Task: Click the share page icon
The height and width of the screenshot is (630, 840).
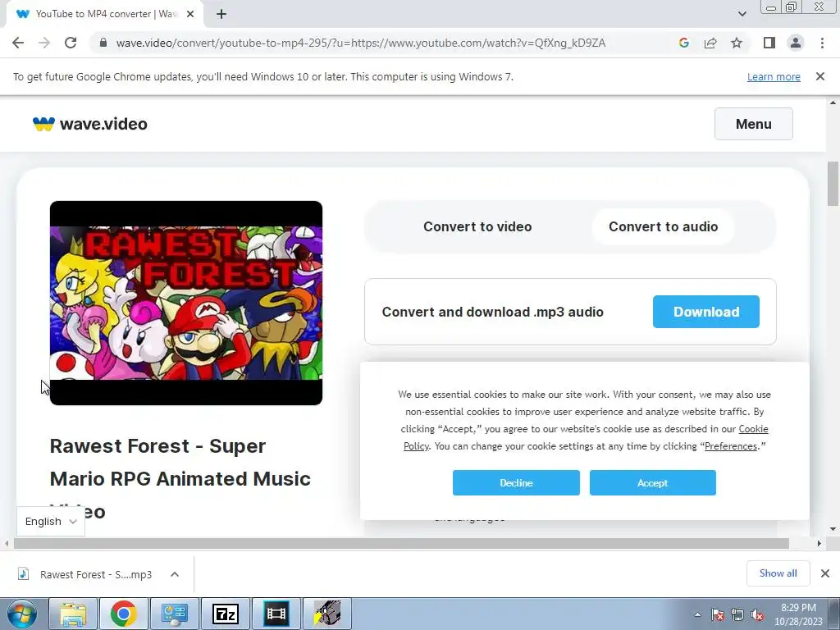Action: pos(710,43)
